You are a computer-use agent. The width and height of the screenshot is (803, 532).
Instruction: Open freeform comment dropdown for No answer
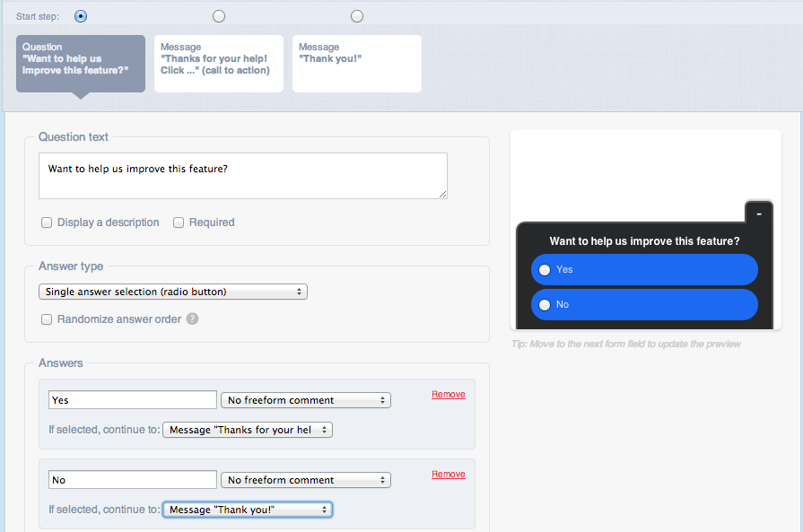pos(306,480)
